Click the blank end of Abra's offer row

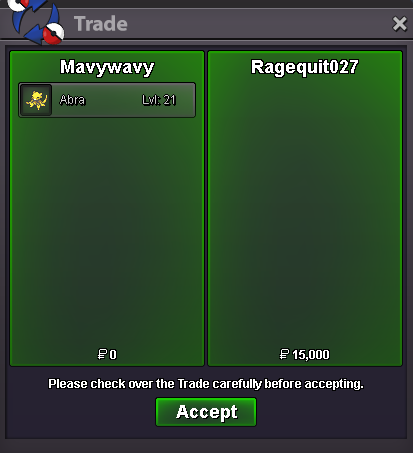click(x=186, y=100)
